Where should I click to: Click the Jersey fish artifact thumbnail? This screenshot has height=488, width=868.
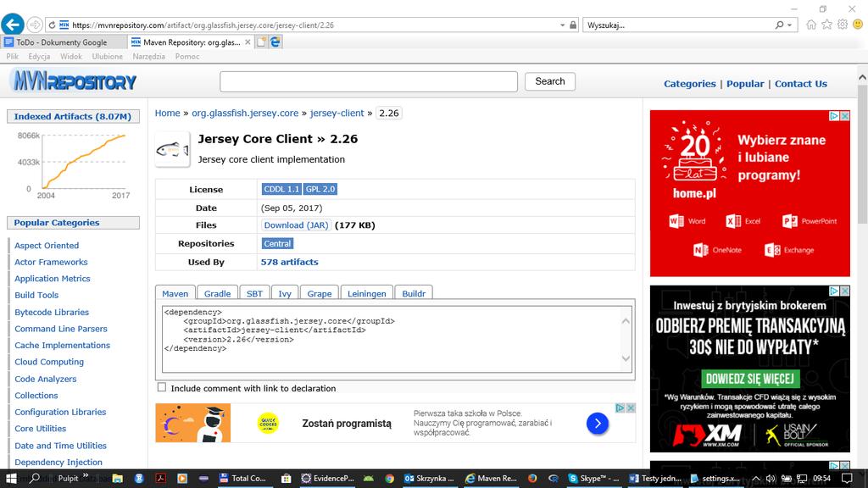coord(172,149)
